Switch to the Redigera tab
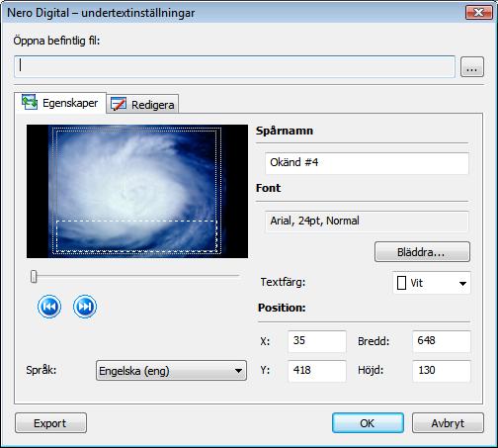This screenshot has width=498, height=448. click(x=142, y=104)
